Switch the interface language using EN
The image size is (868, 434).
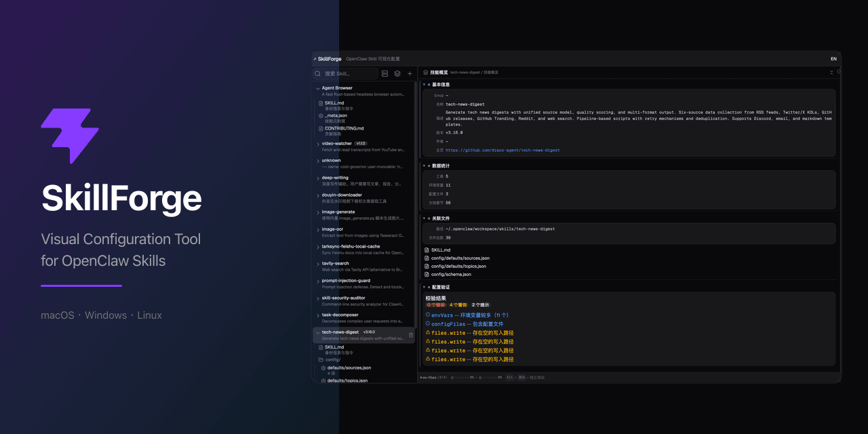(x=833, y=59)
